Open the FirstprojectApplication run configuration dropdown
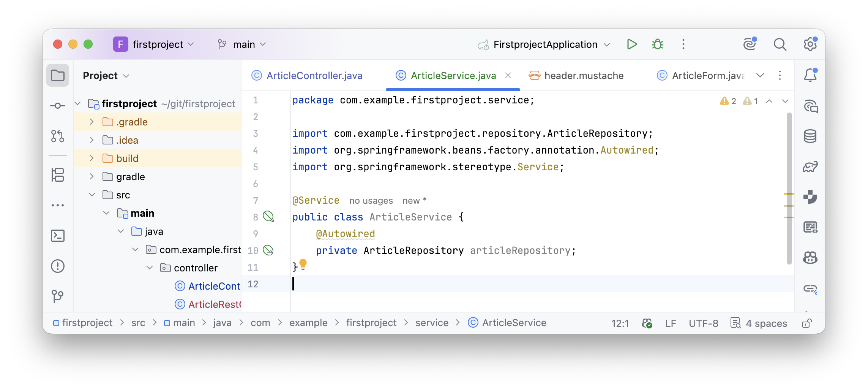The height and width of the screenshot is (390, 868). tap(544, 44)
